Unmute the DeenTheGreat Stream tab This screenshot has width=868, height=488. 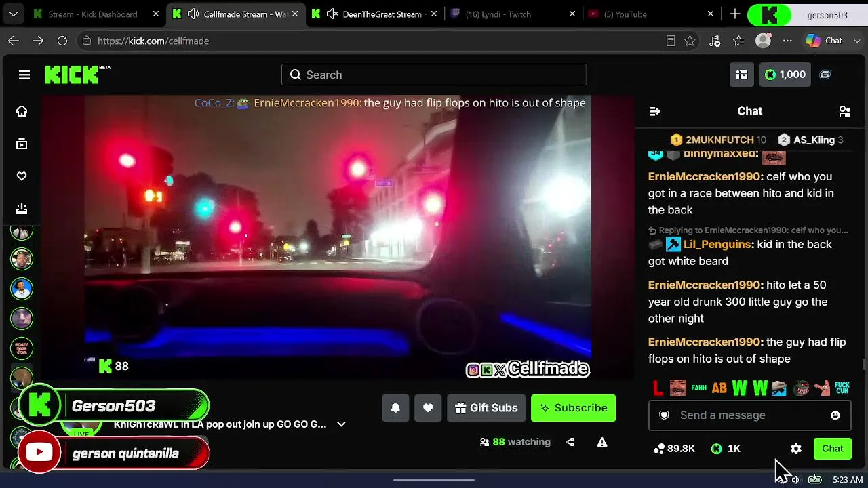332,14
